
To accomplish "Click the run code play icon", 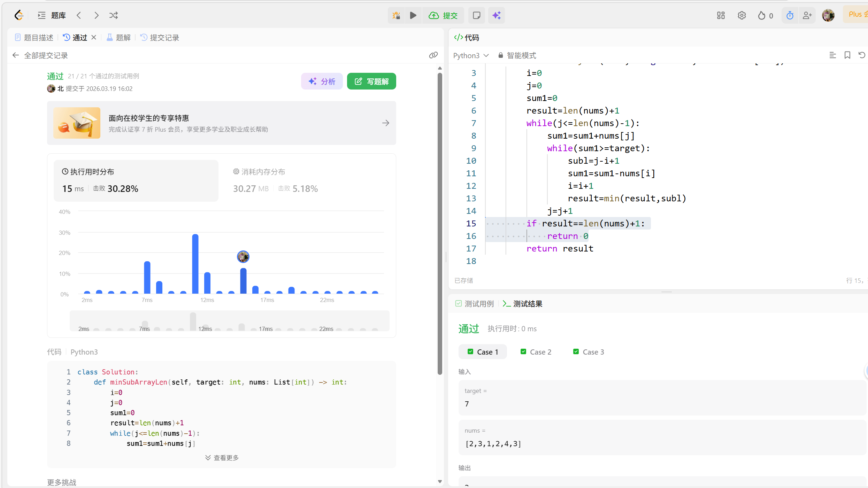I will pos(413,15).
